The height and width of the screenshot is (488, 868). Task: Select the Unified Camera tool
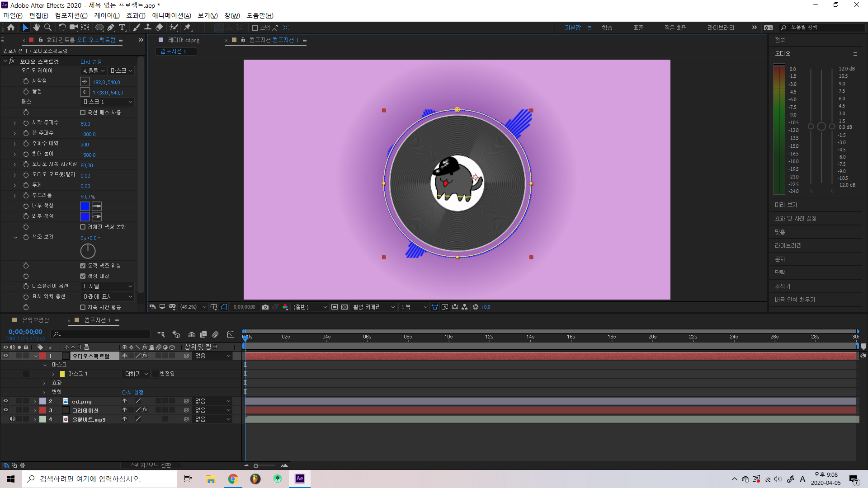click(74, 28)
